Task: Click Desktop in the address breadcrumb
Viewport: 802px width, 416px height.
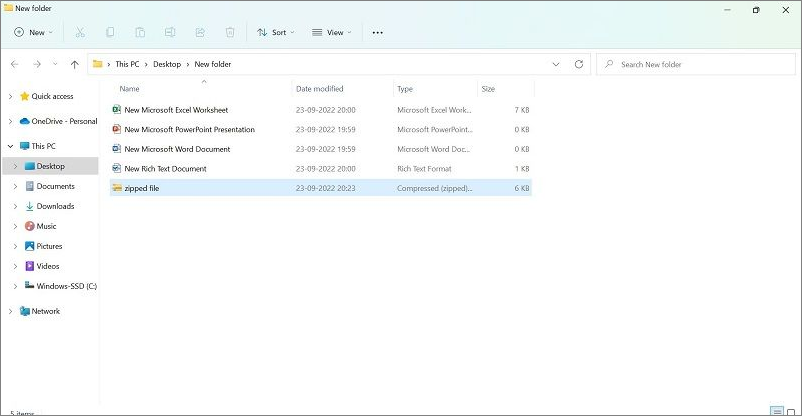Action: point(167,64)
